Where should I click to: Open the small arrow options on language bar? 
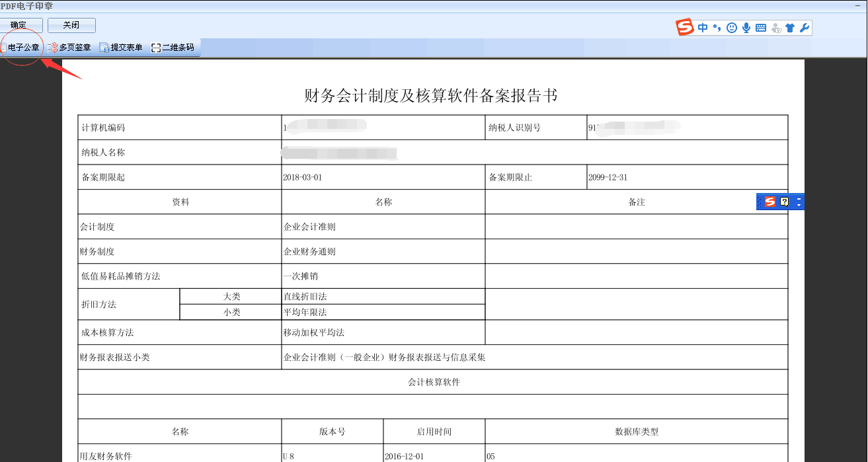[x=799, y=206]
